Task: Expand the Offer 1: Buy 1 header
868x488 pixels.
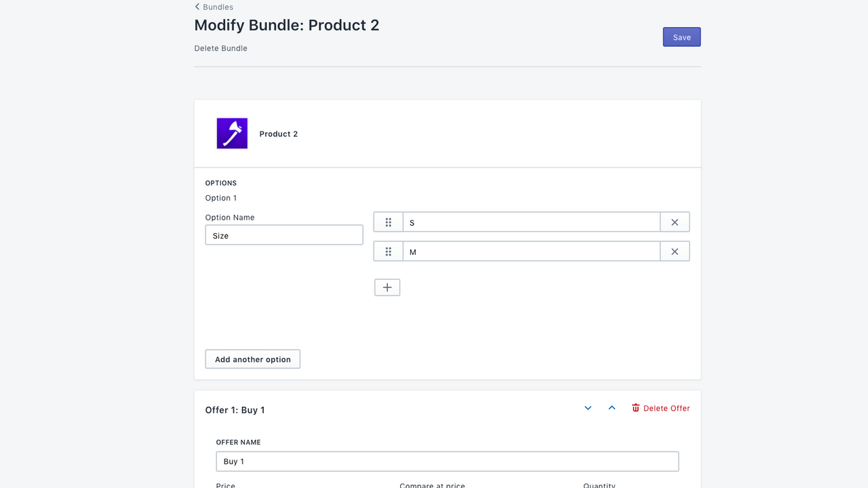Action: [x=235, y=409]
